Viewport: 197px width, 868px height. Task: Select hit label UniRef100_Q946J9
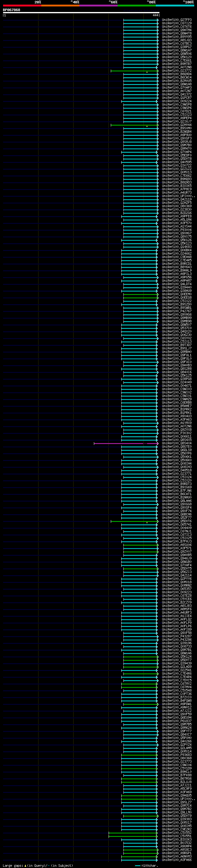tap(176, 558)
